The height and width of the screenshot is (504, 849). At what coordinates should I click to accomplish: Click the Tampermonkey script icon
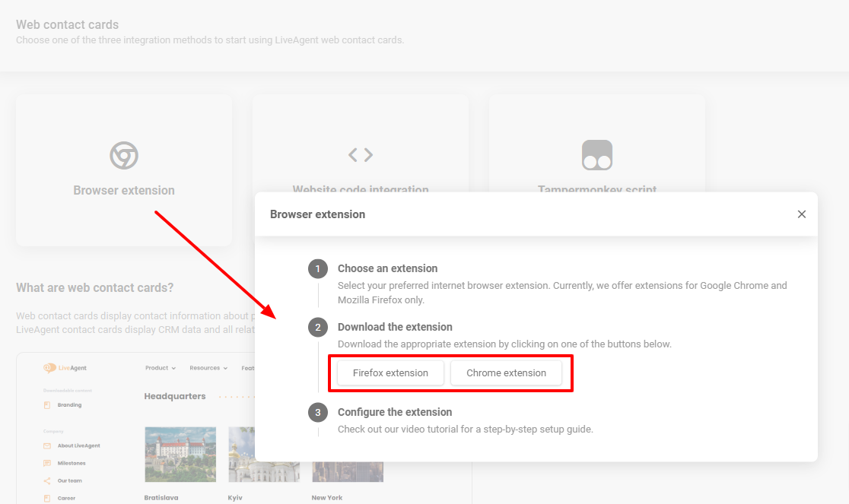596,155
